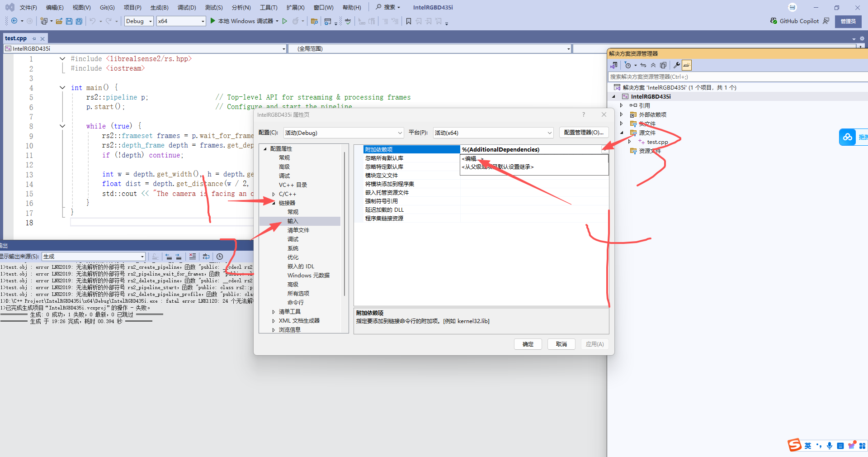This screenshot has width=868, height=457.
Task: Open the 工具(T) menu
Action: pos(269,7)
